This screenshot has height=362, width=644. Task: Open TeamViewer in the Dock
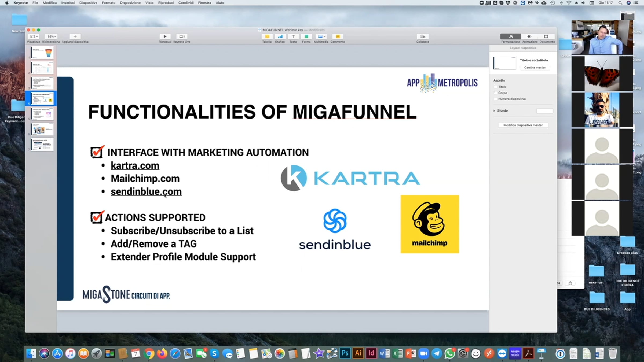point(502,353)
